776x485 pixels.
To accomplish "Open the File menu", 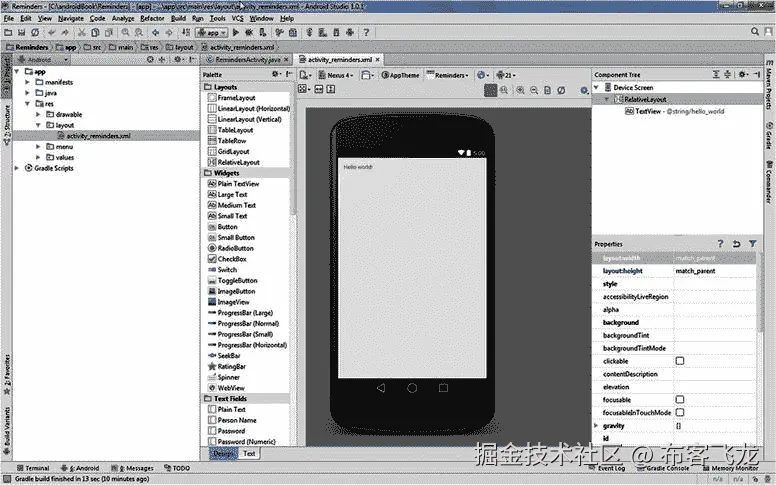I will (8, 18).
